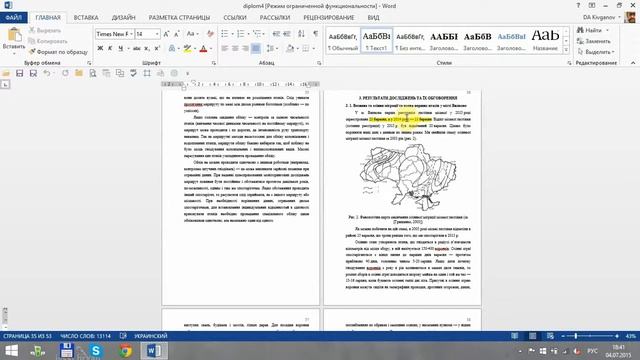This screenshot has width=640, height=360.
Task: Toggle show paragraph marks (¶)
Action: coord(316,34)
